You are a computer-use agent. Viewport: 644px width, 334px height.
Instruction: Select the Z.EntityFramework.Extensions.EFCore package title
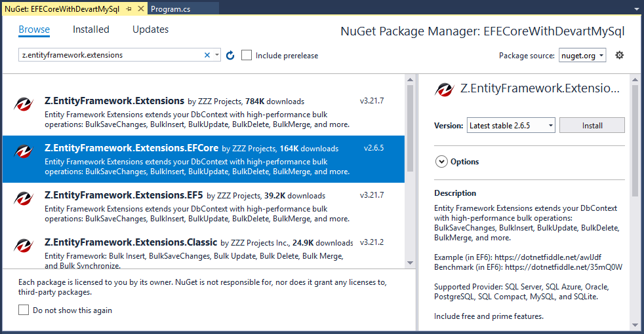tap(131, 148)
